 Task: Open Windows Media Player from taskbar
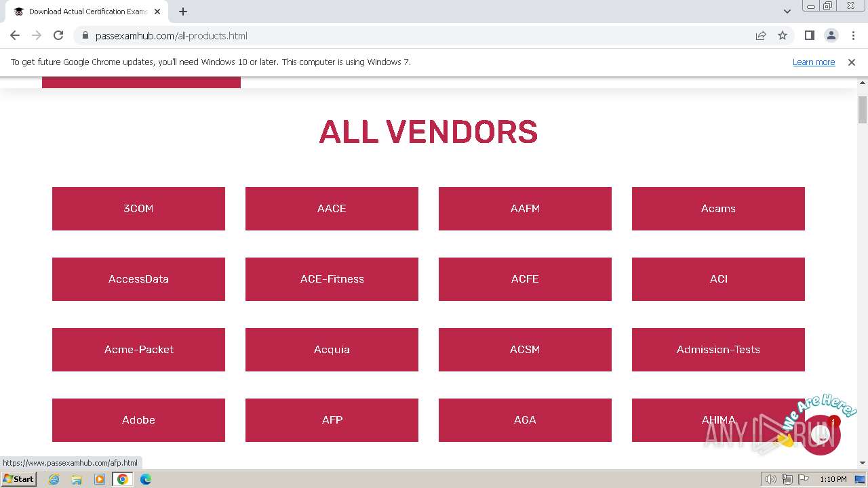(100, 479)
